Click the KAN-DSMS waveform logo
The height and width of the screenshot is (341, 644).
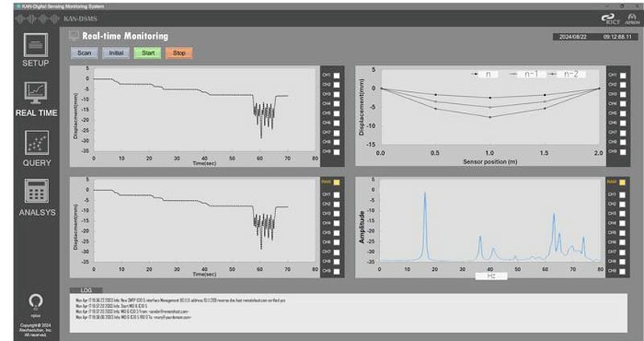36,19
